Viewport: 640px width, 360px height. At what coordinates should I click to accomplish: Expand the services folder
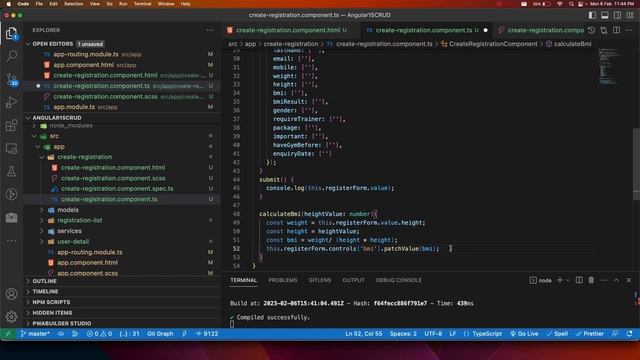click(x=69, y=231)
